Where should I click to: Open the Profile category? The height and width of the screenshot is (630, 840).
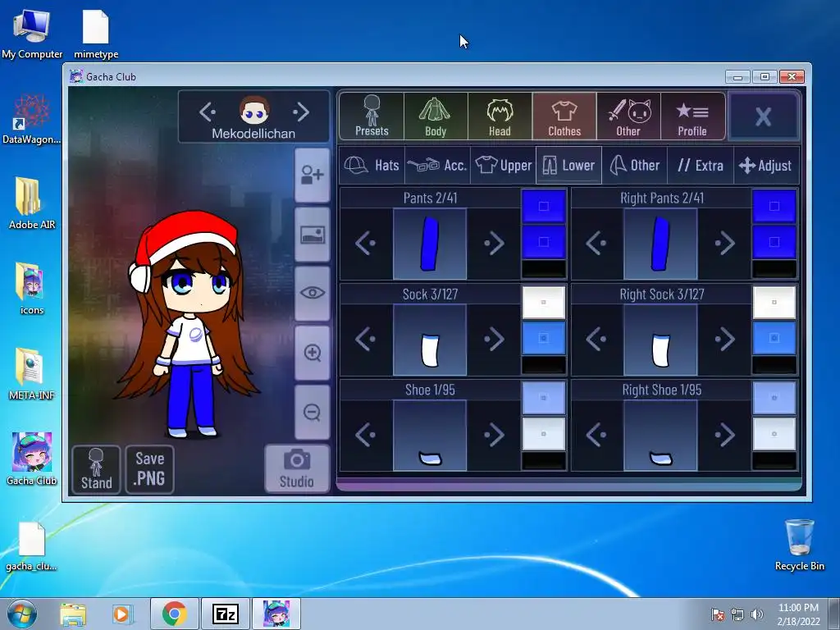click(692, 116)
